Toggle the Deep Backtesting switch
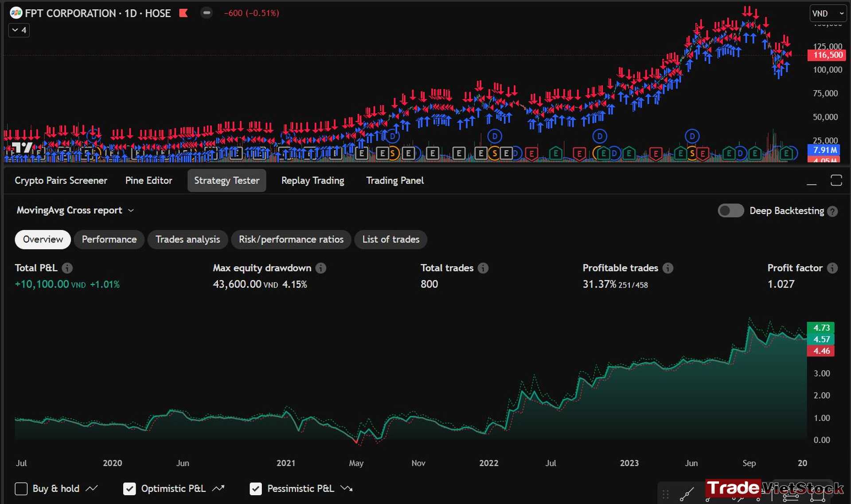 730,211
